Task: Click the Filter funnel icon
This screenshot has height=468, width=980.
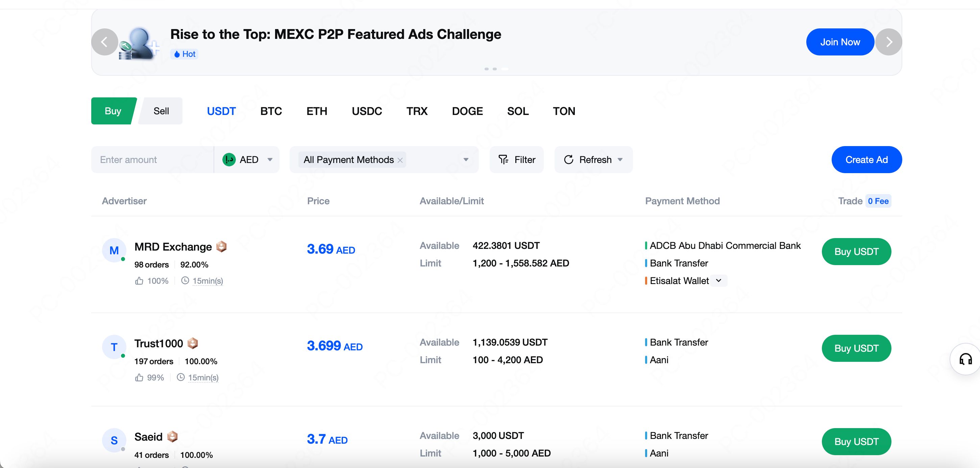Action: (503, 160)
